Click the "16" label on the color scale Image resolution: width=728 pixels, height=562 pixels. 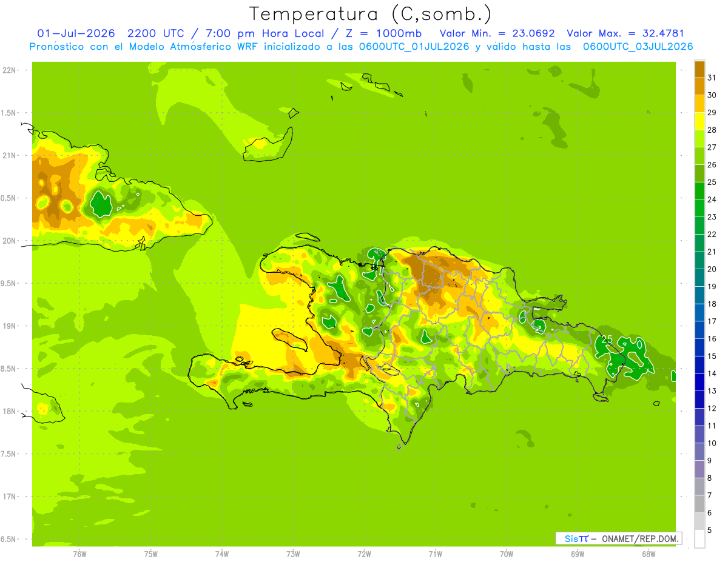coord(712,339)
